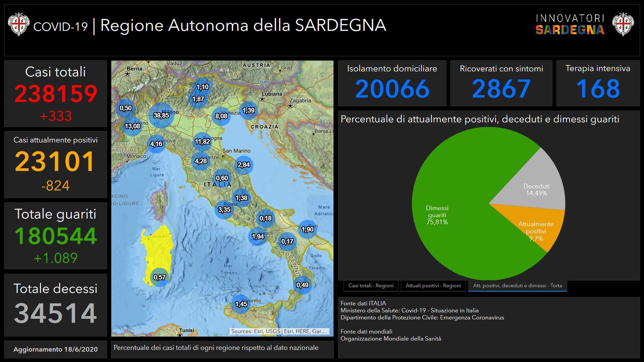This screenshot has width=644, height=362.
Task: Click the Calabria map bubble showing 0,49
Action: click(302, 285)
